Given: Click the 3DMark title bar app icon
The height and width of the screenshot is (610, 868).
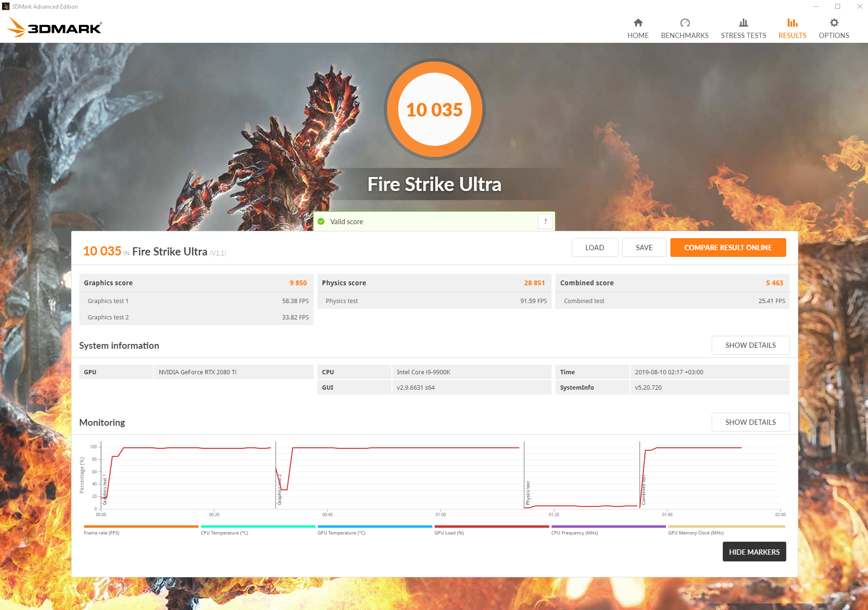Looking at the screenshot, I should [x=6, y=6].
